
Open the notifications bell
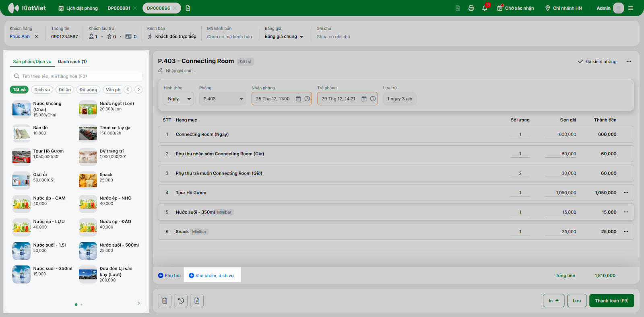485,8
